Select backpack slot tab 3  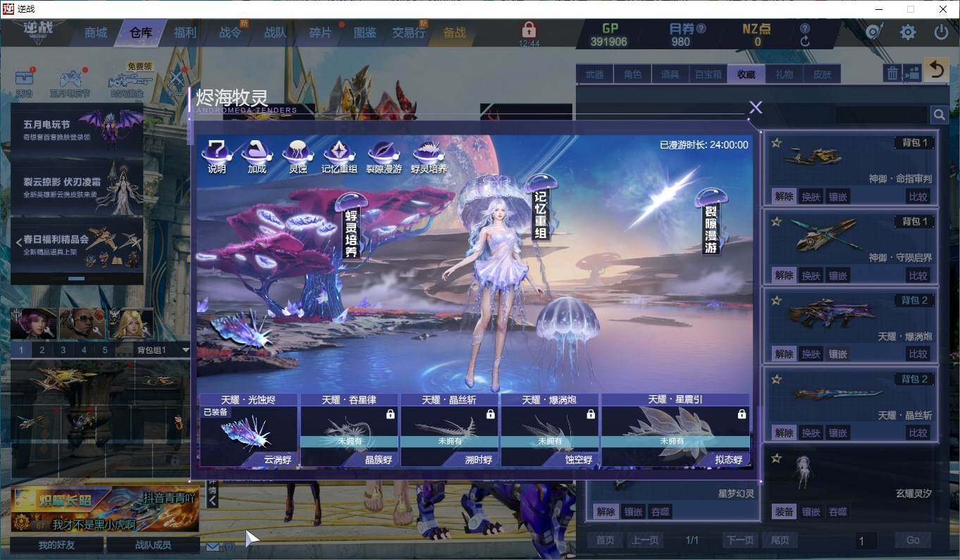coord(63,350)
